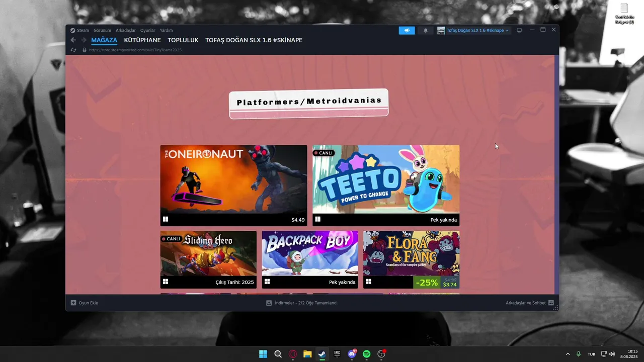The height and width of the screenshot is (362, 644).
Task: Click the Oyun Ekle button
Action: click(85, 303)
